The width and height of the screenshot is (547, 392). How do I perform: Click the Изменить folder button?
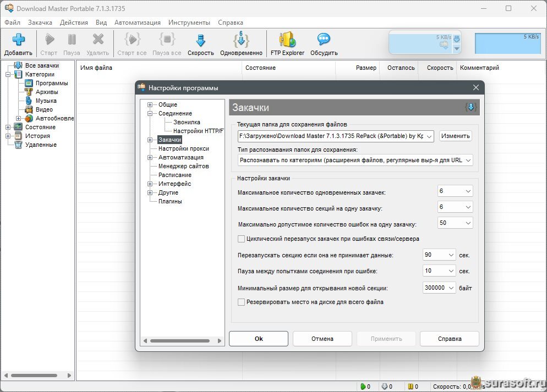coord(455,136)
